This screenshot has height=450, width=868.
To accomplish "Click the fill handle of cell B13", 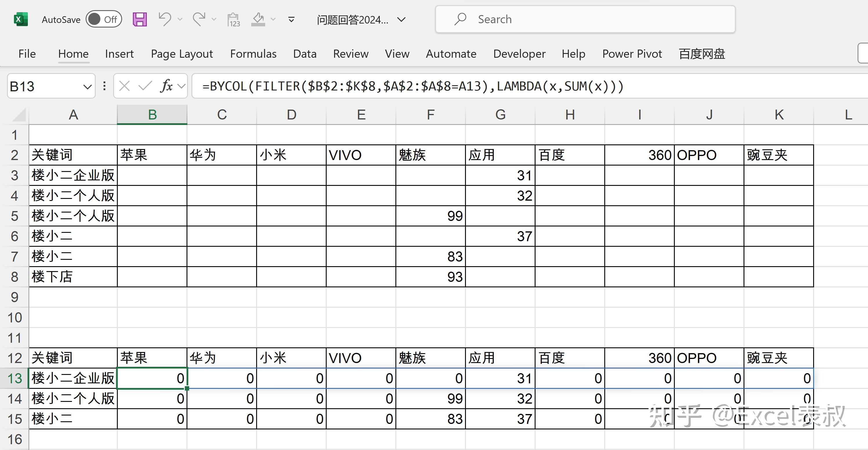I will pos(187,388).
